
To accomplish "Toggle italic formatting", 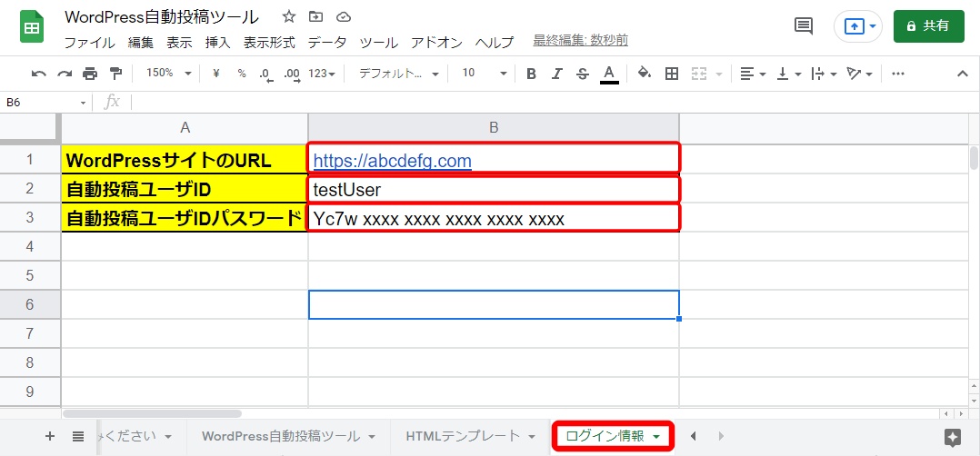I will [557, 74].
